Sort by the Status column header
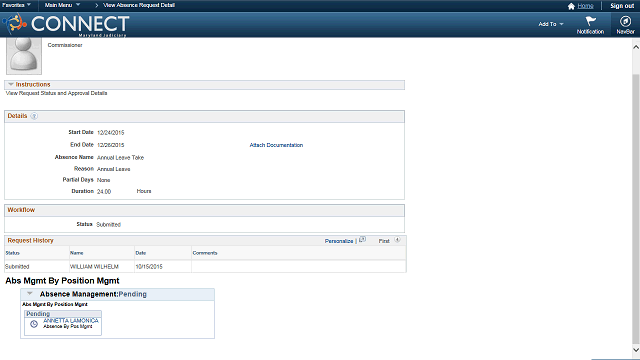 pos(13,253)
